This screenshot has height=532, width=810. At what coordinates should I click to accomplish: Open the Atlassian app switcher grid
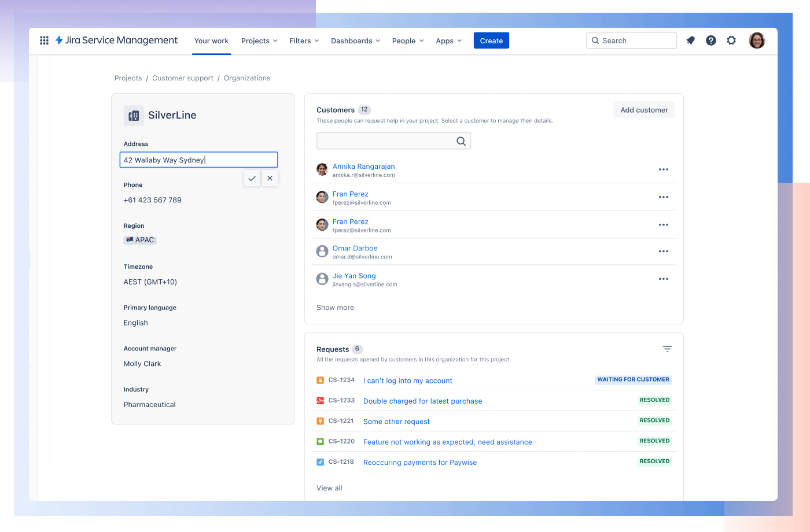[44, 40]
